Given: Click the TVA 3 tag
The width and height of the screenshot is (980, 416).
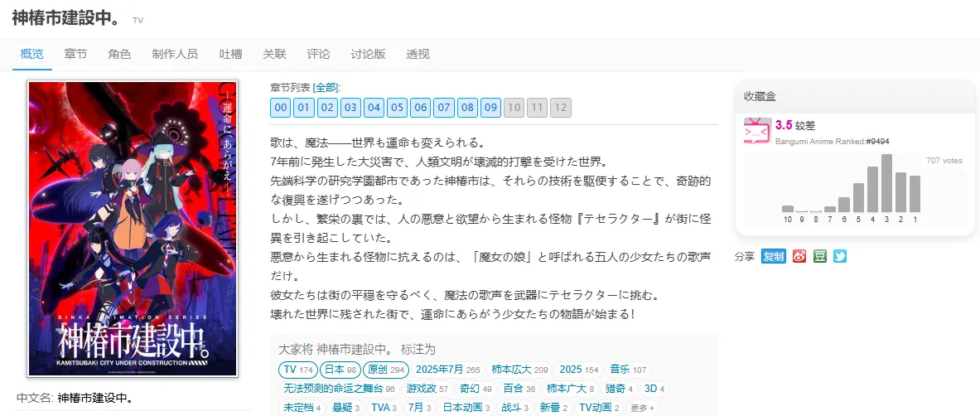Looking at the screenshot, I should click(384, 408).
